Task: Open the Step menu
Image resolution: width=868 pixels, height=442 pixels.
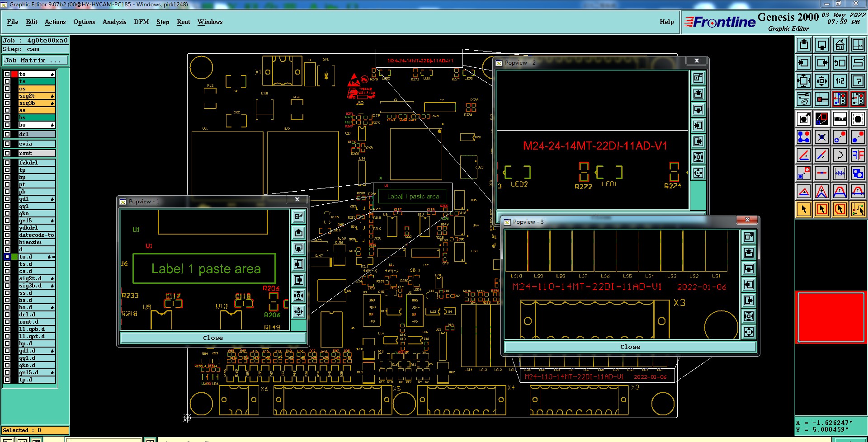Action: pyautogui.click(x=163, y=22)
